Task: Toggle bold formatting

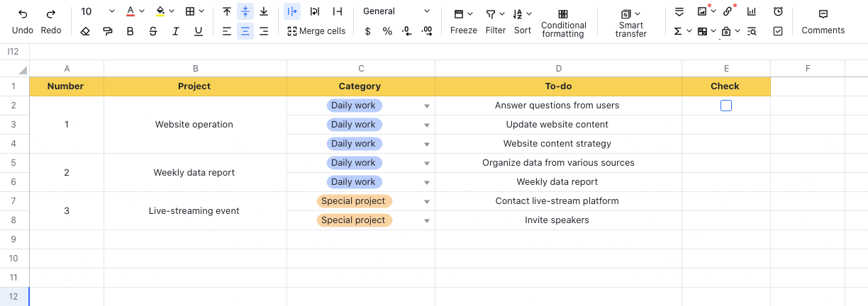Action: point(130,31)
